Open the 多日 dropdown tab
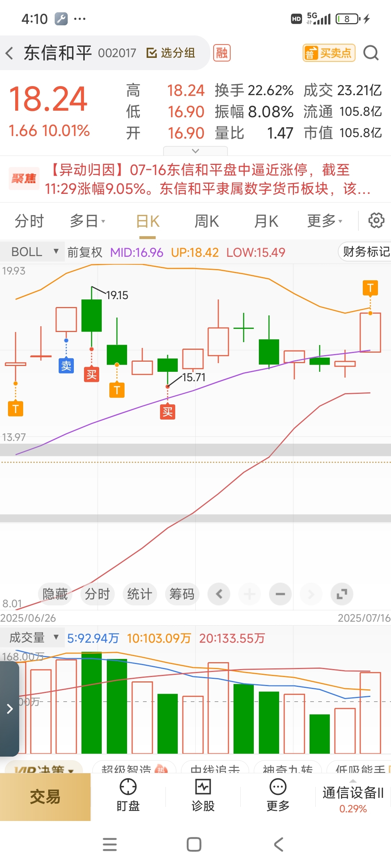 pyautogui.click(x=87, y=221)
